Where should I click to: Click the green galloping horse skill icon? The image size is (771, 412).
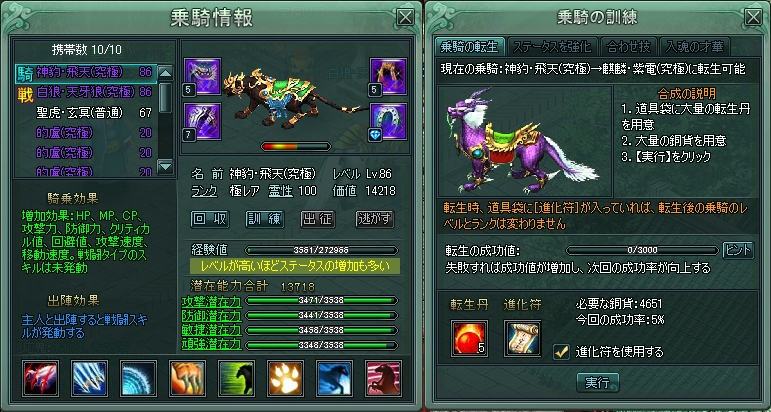click(x=237, y=378)
